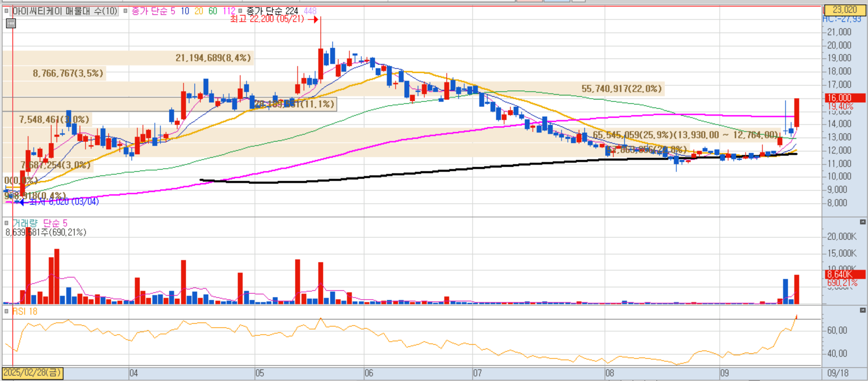The image size is (868, 381).
Task: Click the 05 month axis label
Action: tap(259, 373)
